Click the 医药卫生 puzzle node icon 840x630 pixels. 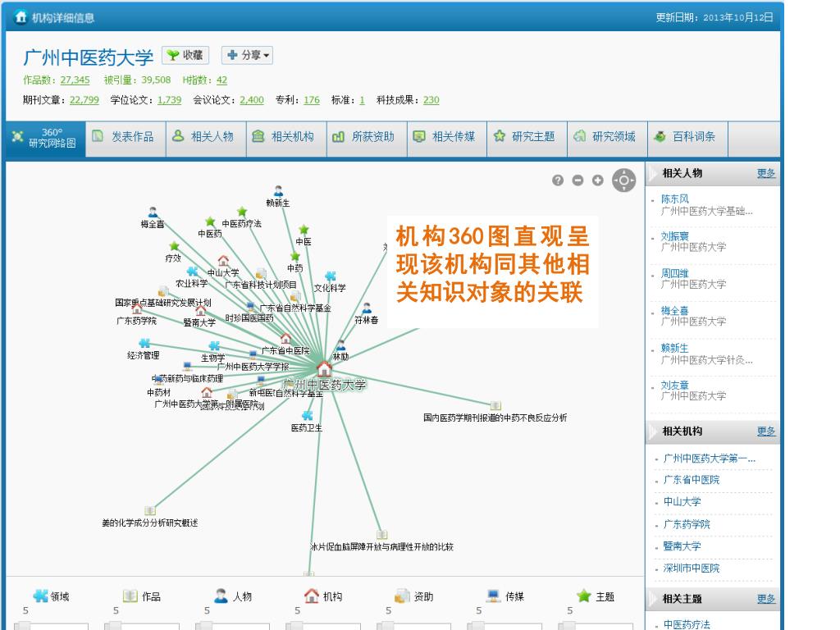(307, 416)
